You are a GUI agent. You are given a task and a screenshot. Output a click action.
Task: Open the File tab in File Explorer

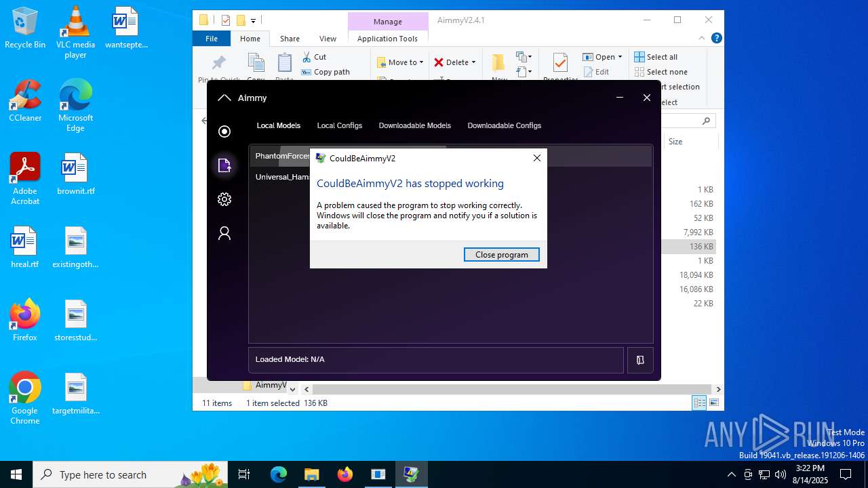pos(212,39)
